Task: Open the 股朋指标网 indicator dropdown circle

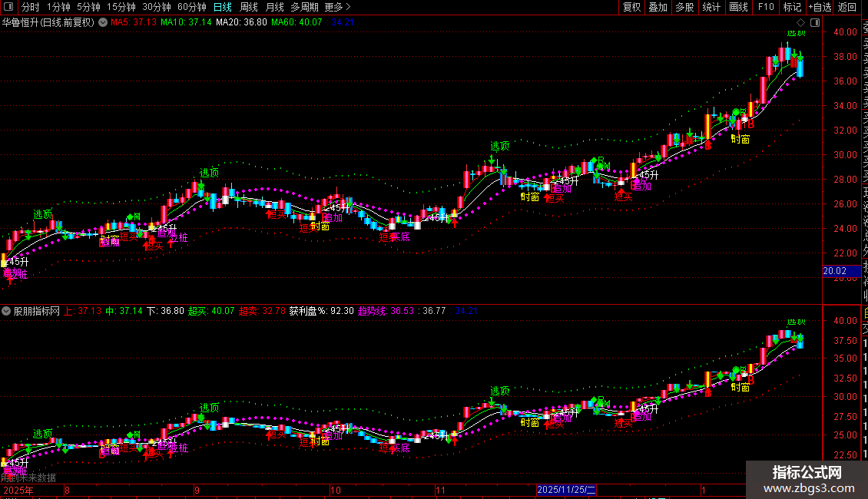Action: point(6,311)
